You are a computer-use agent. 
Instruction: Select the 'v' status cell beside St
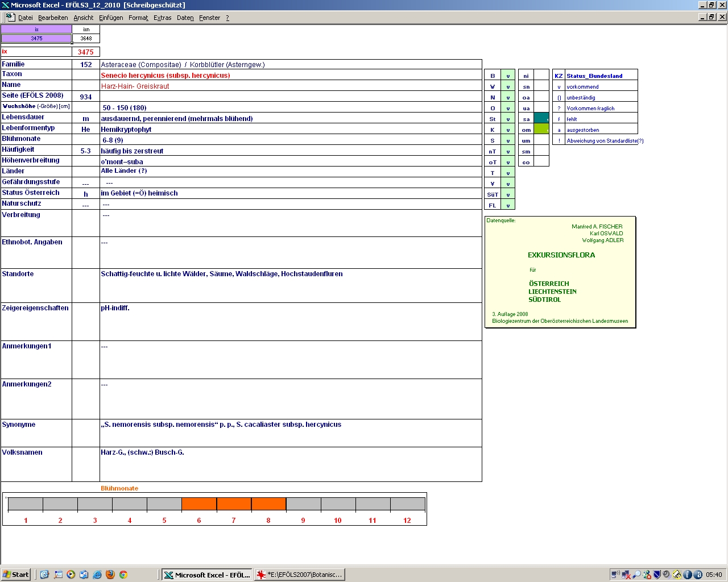click(x=508, y=119)
